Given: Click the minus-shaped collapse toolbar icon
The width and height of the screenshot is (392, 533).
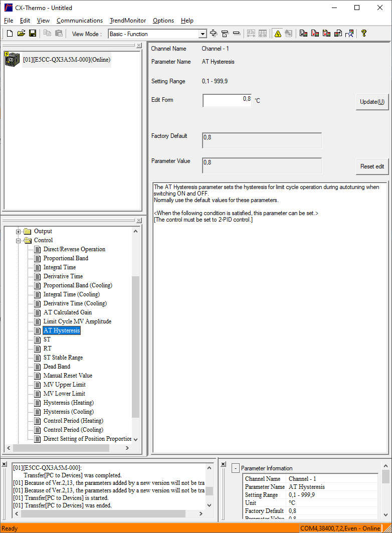Looking at the screenshot, I should 237,33.
